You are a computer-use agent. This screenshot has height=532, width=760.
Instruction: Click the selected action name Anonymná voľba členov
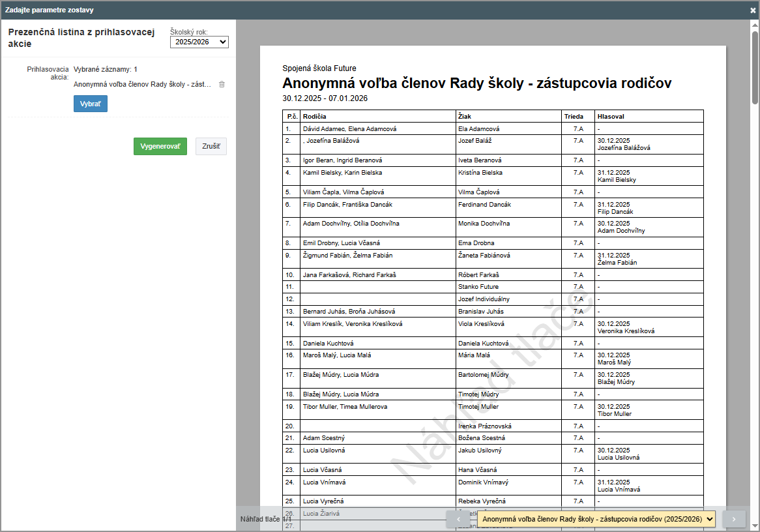pos(143,84)
